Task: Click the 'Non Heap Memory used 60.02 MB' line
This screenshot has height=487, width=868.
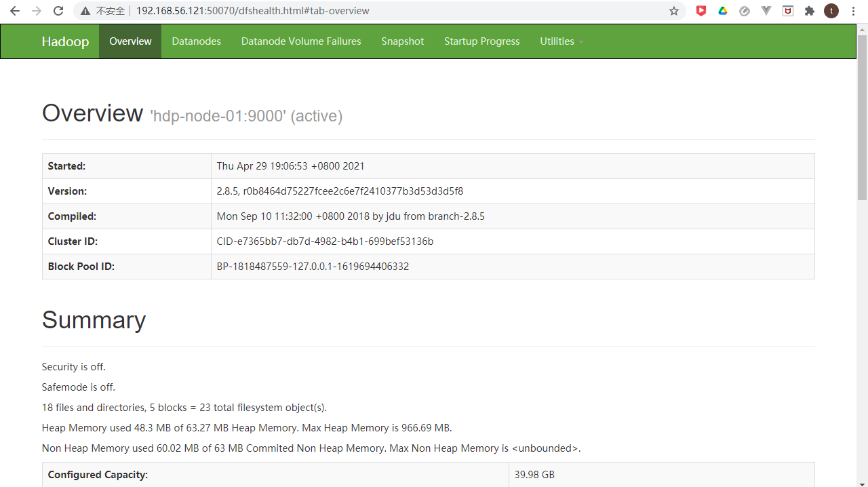Action: (x=311, y=448)
